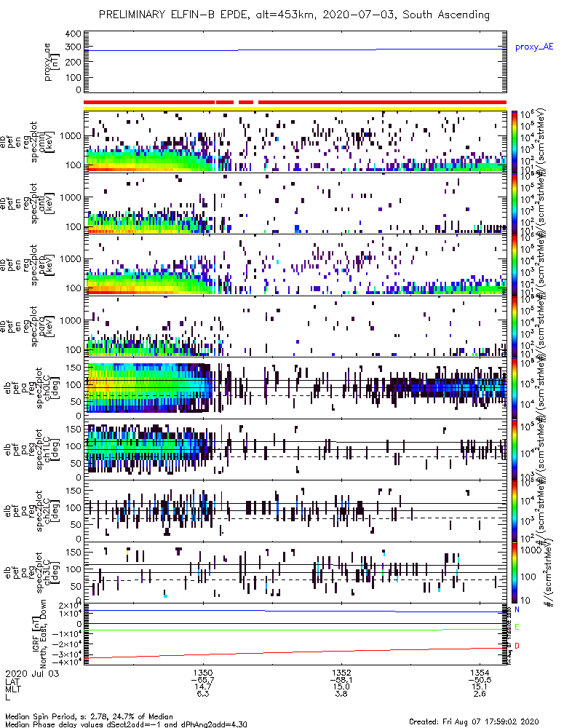Viewport: 564px width, 728px height.
Task: Click the 1352 time axis label
Action: coord(341,673)
